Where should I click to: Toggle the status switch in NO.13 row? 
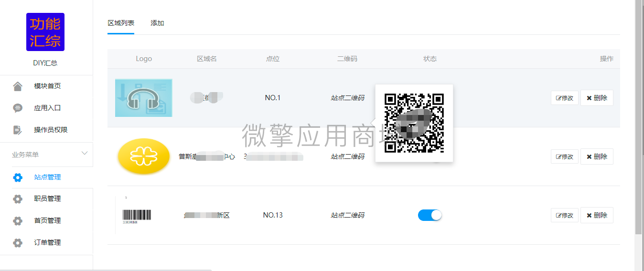point(430,215)
